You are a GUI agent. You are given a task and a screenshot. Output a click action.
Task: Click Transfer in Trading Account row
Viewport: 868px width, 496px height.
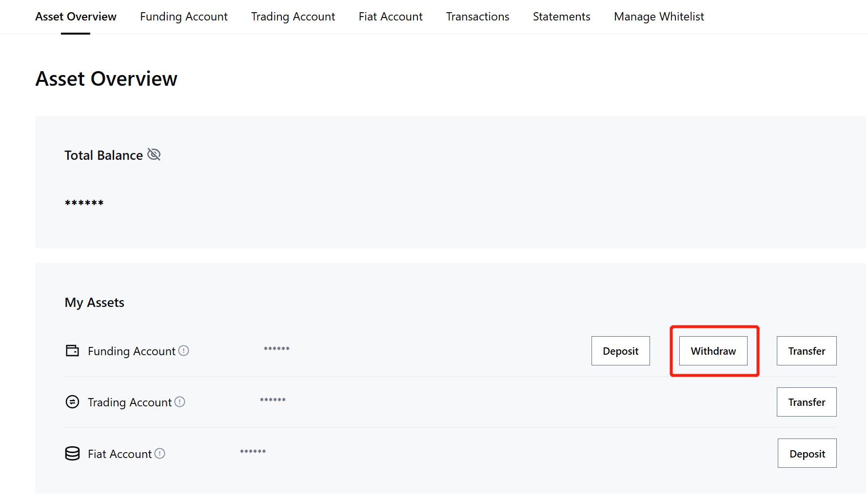coord(807,402)
